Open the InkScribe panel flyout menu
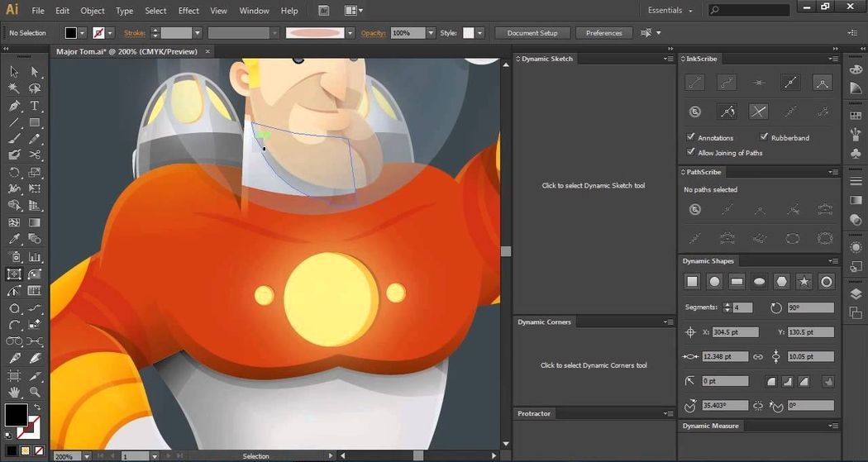The height and width of the screenshot is (462, 868). pos(832,59)
